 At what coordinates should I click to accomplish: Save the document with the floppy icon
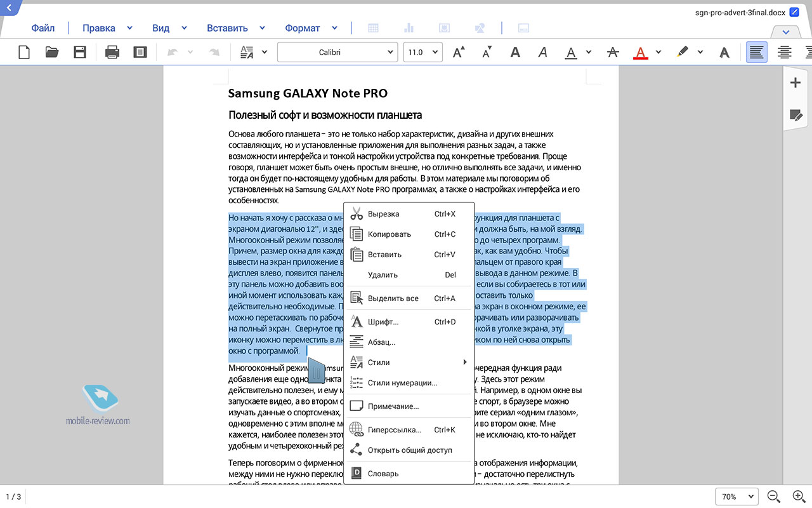click(79, 52)
